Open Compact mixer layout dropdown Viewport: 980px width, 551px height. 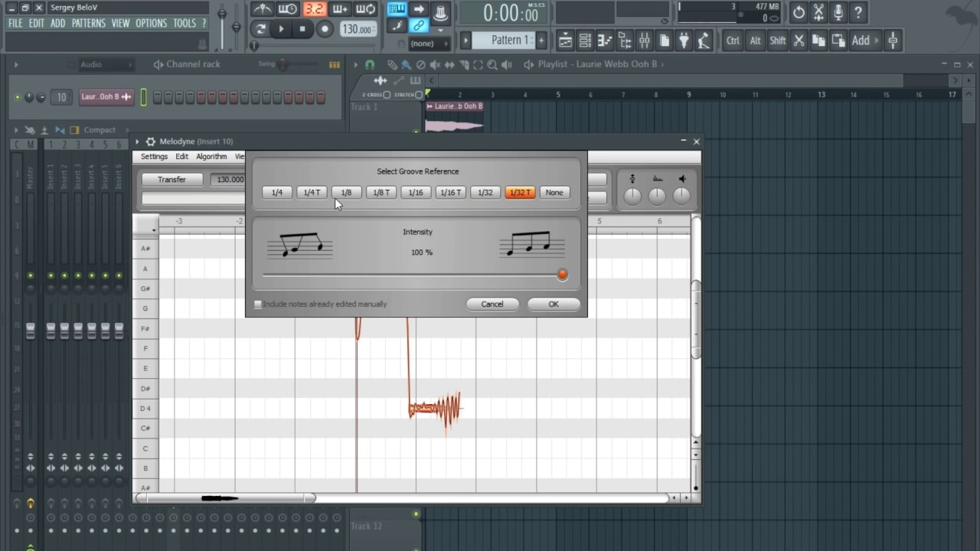tap(100, 130)
